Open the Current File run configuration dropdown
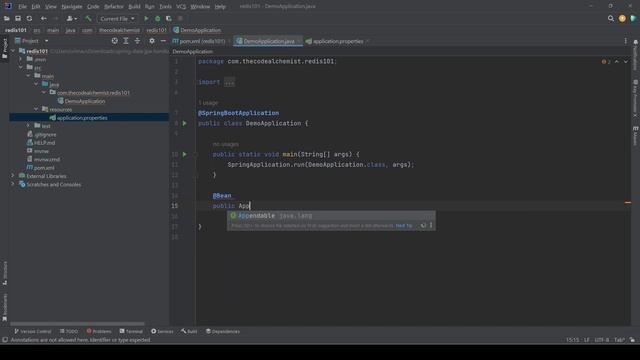 (x=117, y=19)
